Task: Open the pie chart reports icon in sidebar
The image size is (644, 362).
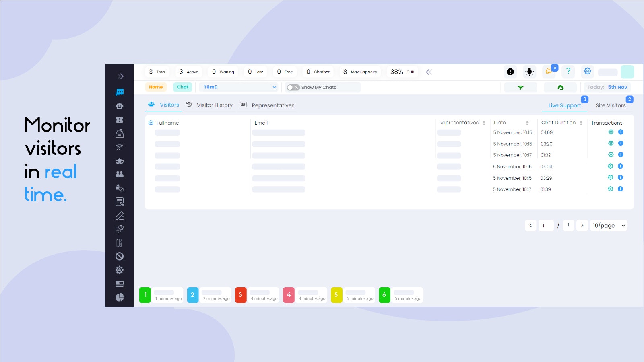Action: (x=120, y=297)
